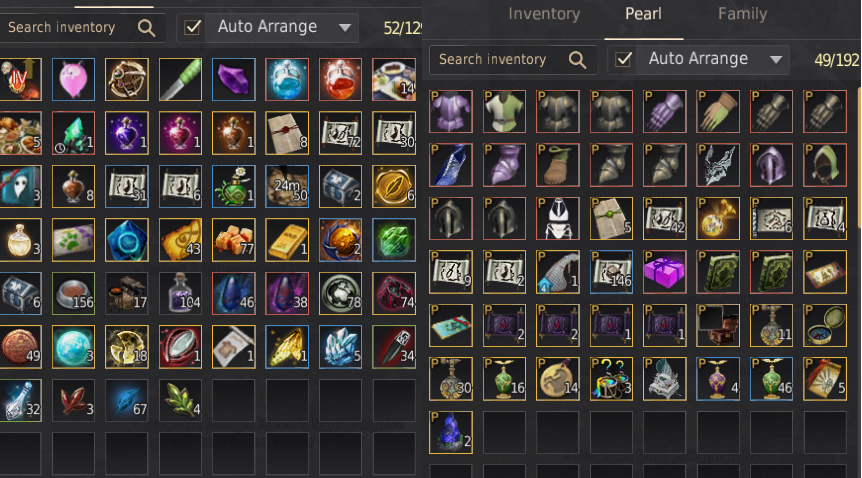Click the treasure chest pearl item
The image size is (862, 478).
(x=718, y=325)
